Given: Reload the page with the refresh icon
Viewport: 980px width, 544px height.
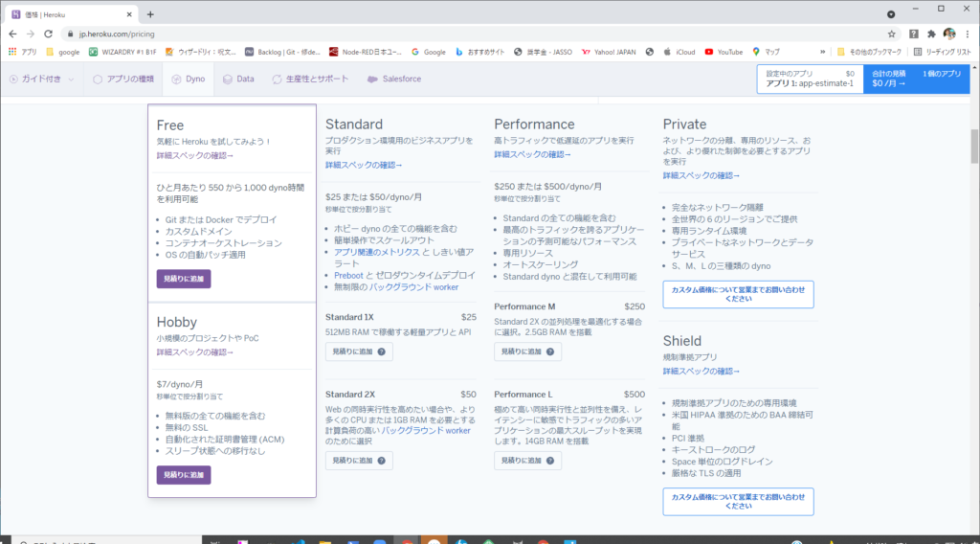Looking at the screenshot, I should (x=48, y=33).
